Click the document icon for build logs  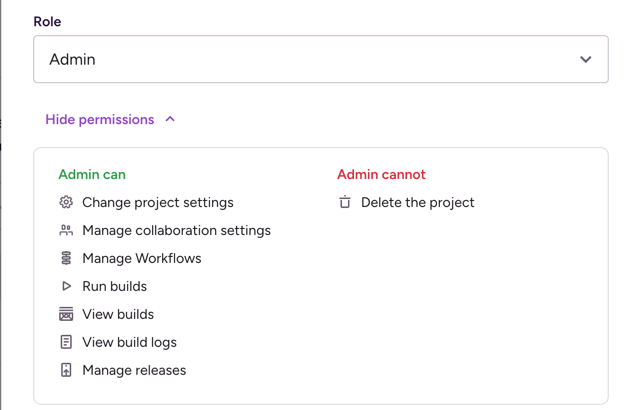[66, 342]
